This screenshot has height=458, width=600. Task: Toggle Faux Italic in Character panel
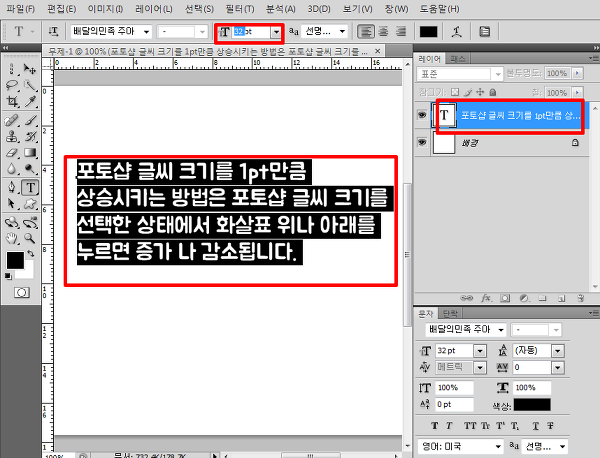(x=449, y=426)
